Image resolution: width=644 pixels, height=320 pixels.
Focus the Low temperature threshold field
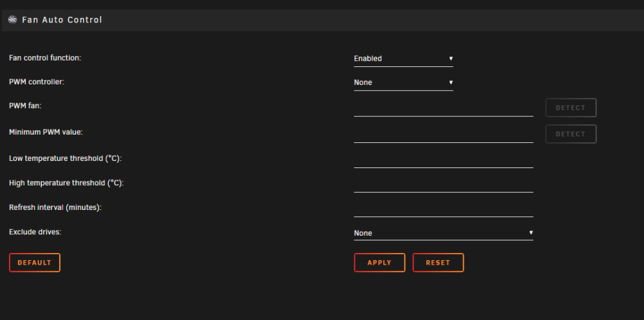point(443,160)
